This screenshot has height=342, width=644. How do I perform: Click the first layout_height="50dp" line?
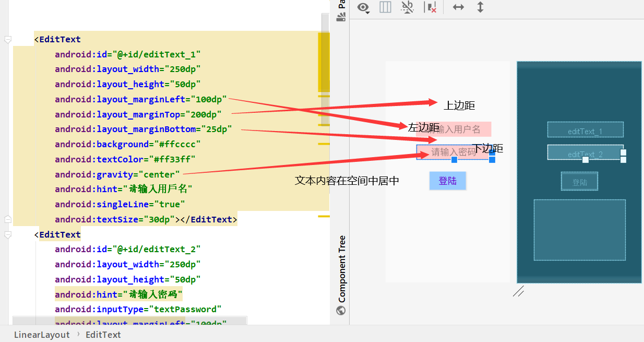pos(128,84)
